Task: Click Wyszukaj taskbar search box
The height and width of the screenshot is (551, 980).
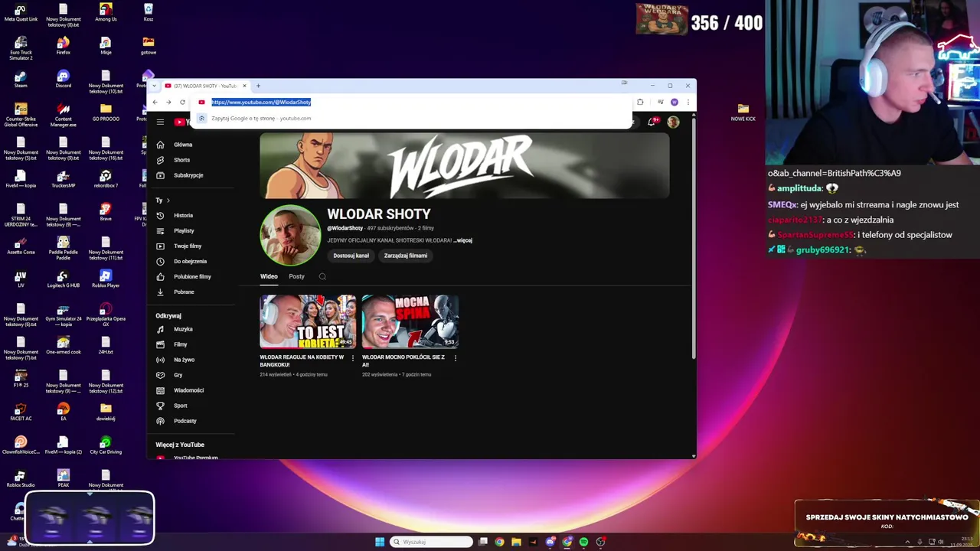Action: tap(431, 542)
